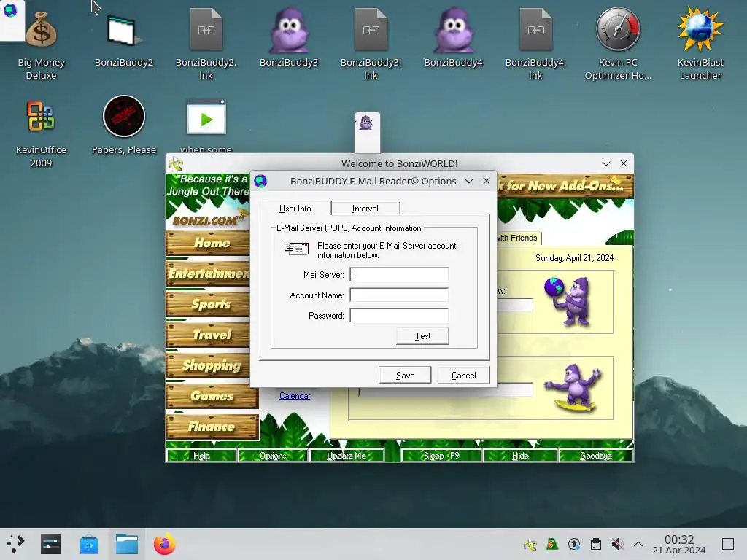This screenshot has height=560, width=747.
Task: Click the Options button in BonziWORLD
Action: [x=273, y=456]
